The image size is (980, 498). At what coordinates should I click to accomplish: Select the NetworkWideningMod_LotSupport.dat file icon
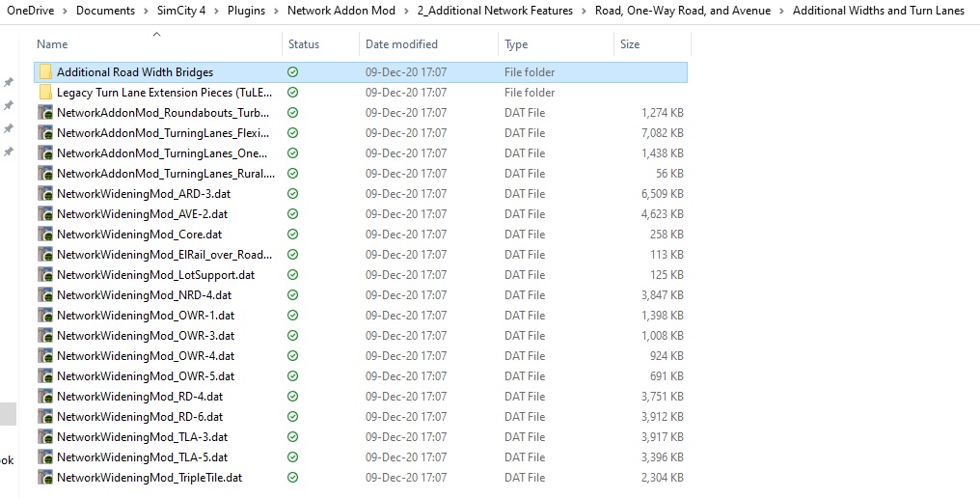pos(45,275)
